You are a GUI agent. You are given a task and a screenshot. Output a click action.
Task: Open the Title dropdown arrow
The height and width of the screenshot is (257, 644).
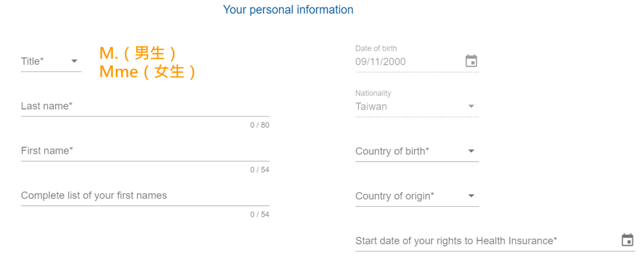pyautogui.click(x=74, y=61)
